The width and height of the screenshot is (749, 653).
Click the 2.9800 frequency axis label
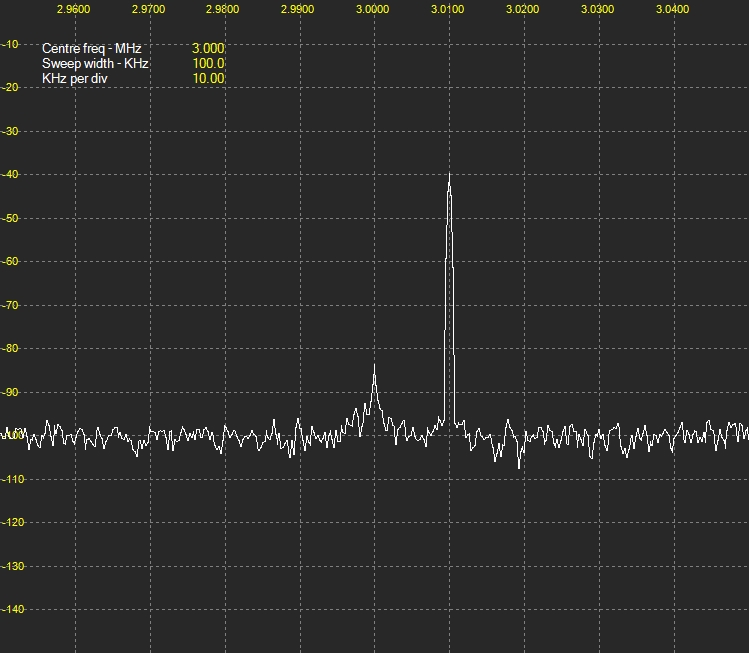click(x=223, y=9)
